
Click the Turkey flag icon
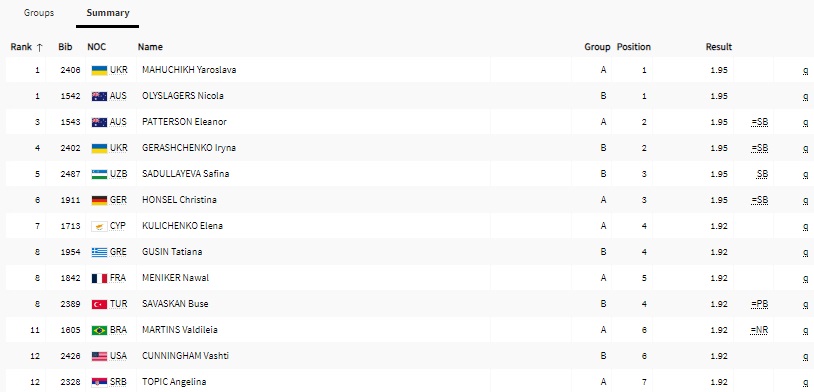point(99,304)
